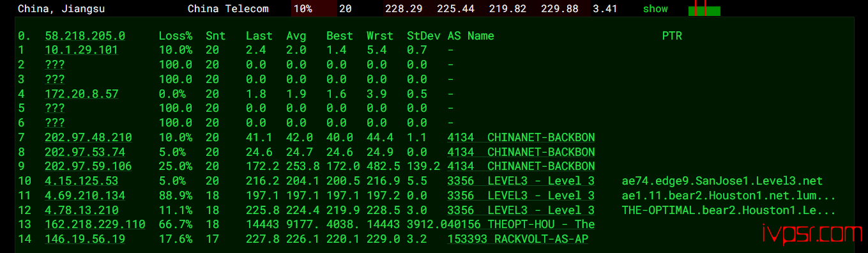
Task: Select the 229.88 worst latency value
Action: [560, 9]
